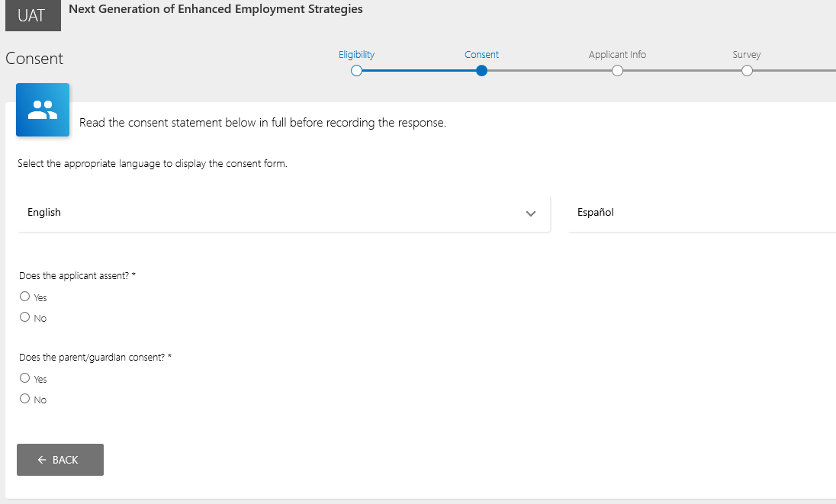This screenshot has height=504, width=836.
Task: Expand the Español consent form section
Action: tap(702, 213)
